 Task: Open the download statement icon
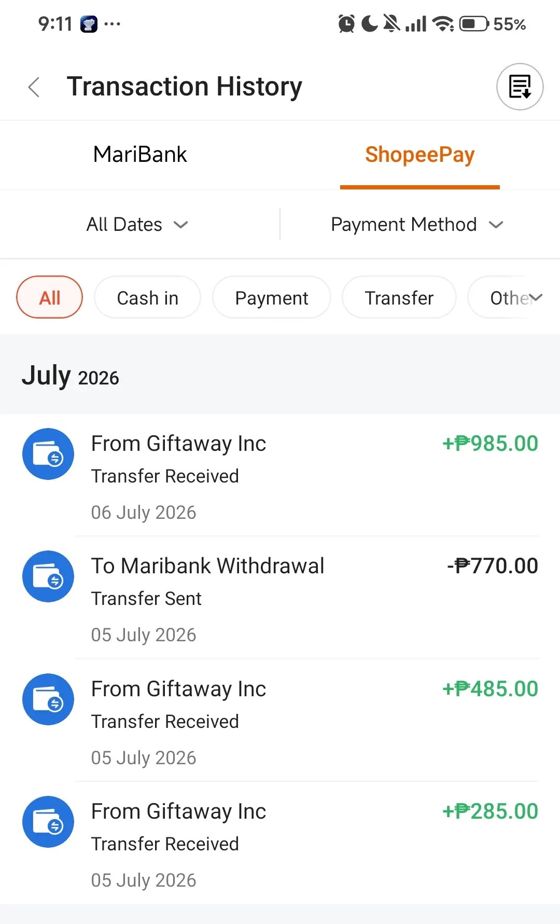pos(520,87)
